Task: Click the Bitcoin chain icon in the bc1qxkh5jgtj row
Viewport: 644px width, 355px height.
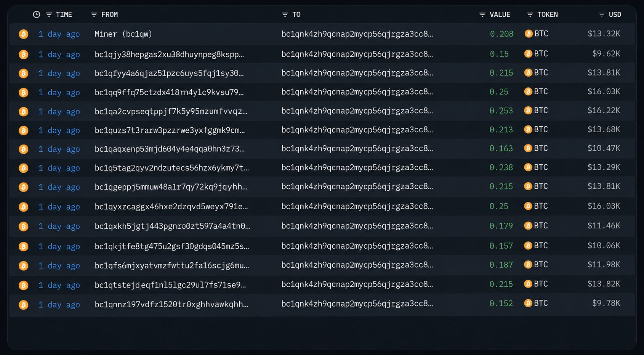Action: [24, 226]
